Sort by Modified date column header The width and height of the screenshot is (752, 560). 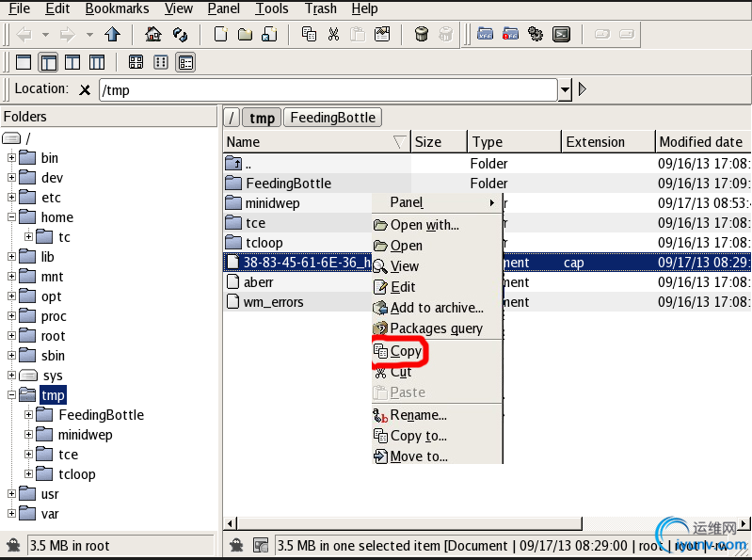click(703, 142)
